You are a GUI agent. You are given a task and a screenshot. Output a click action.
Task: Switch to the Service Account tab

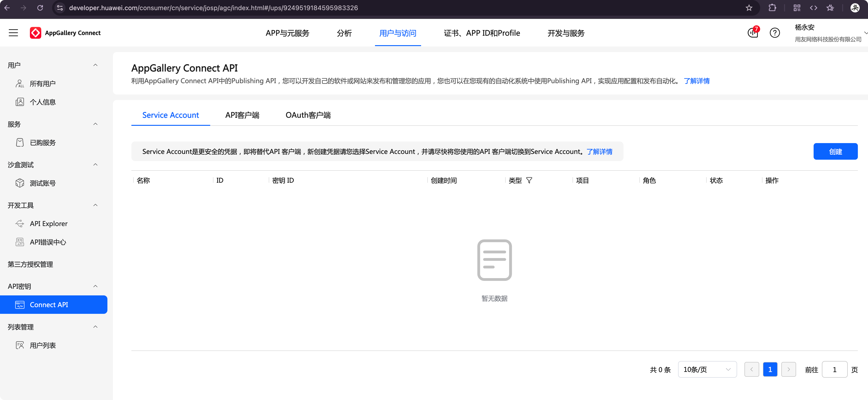coord(171,115)
